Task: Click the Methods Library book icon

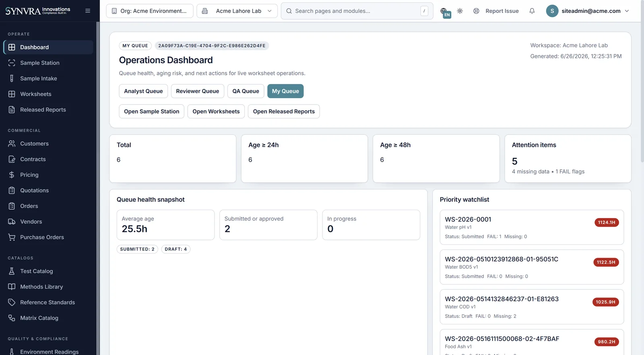Action: 12,287
